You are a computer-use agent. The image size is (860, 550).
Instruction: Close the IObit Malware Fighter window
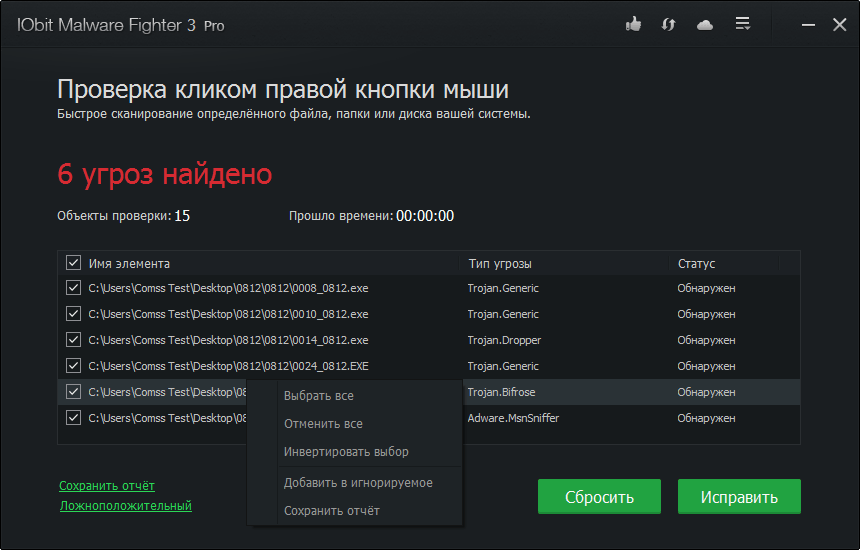tap(840, 25)
